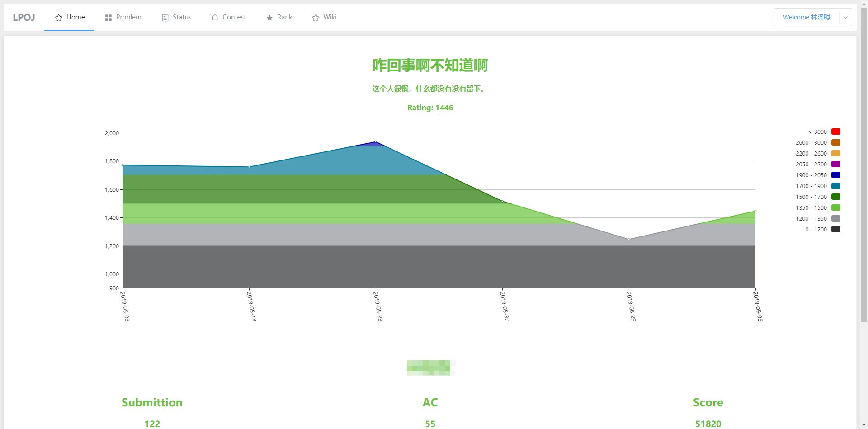Select the Rank star icon

pos(269,17)
